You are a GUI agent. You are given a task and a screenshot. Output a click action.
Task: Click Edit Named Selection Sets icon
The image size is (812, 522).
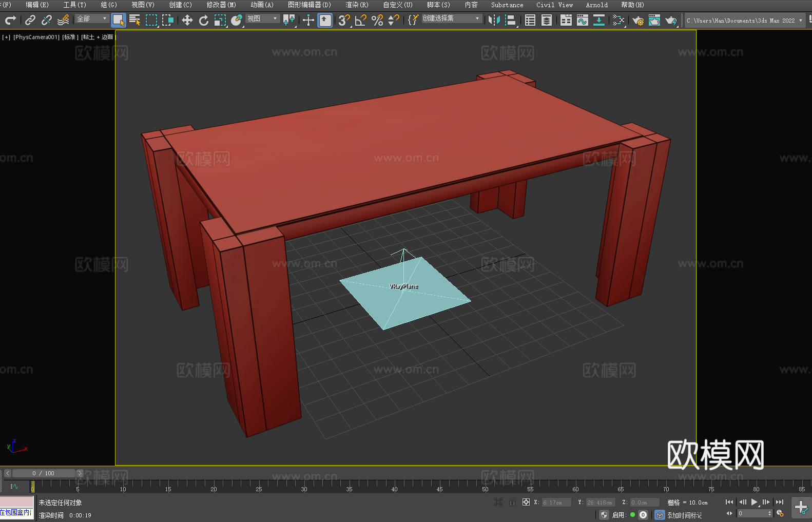pos(413,20)
